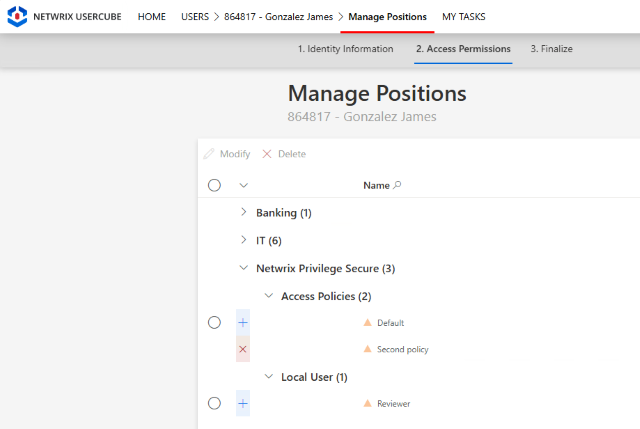Click the Modify pencil icon
The image size is (640, 429).
[209, 154]
